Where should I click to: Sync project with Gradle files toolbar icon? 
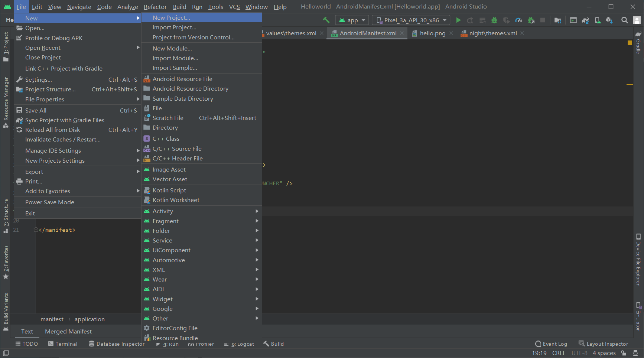point(585,20)
